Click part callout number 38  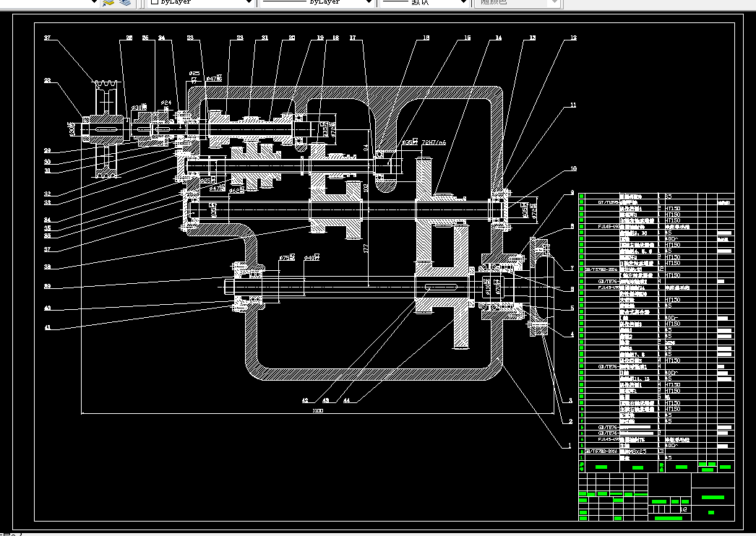[47, 267]
